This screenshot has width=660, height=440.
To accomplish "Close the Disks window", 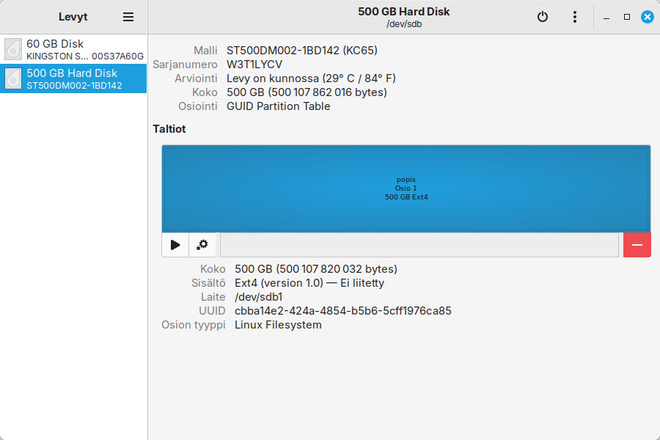I will pos(647,17).
